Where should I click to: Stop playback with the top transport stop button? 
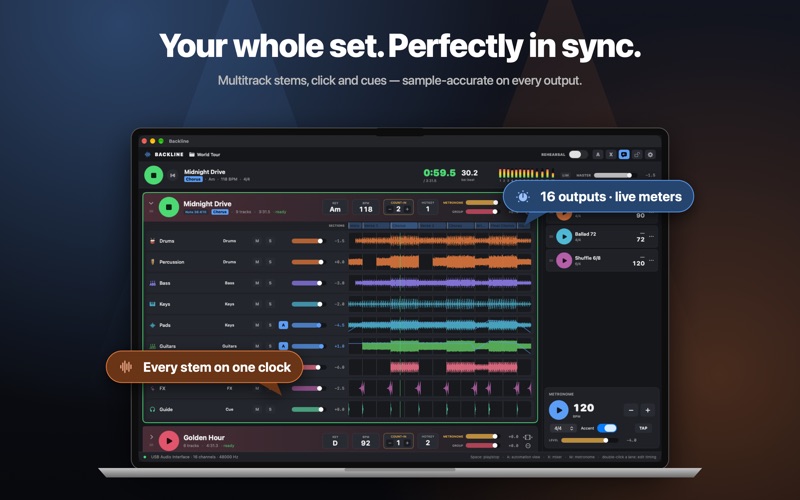pos(154,175)
